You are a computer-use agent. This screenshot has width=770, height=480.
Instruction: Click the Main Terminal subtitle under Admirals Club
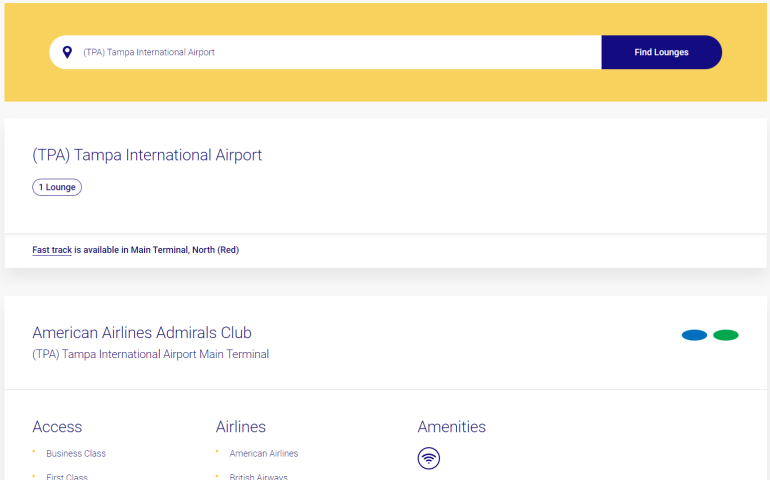click(x=150, y=354)
